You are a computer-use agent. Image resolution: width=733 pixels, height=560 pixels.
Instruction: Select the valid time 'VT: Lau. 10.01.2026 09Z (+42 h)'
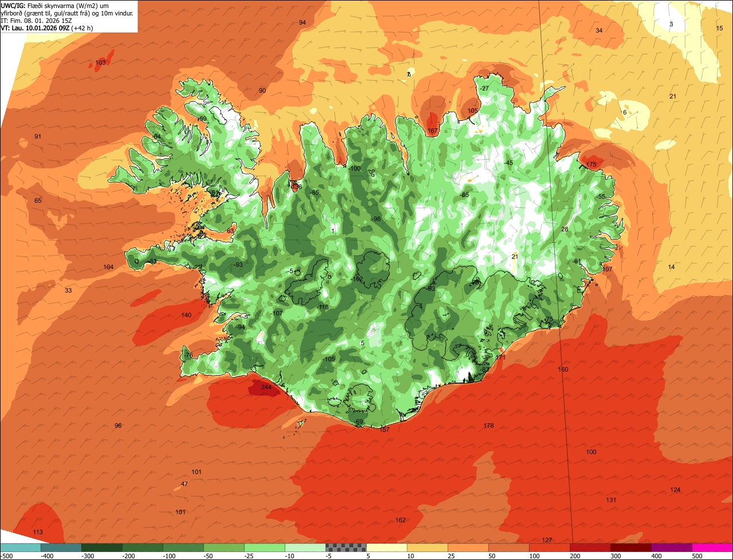pos(47,27)
